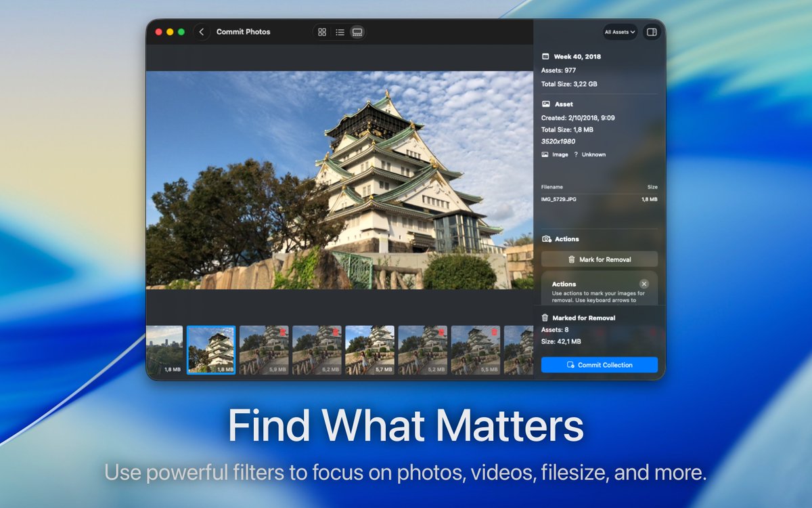Click the Filename column header

click(552, 187)
